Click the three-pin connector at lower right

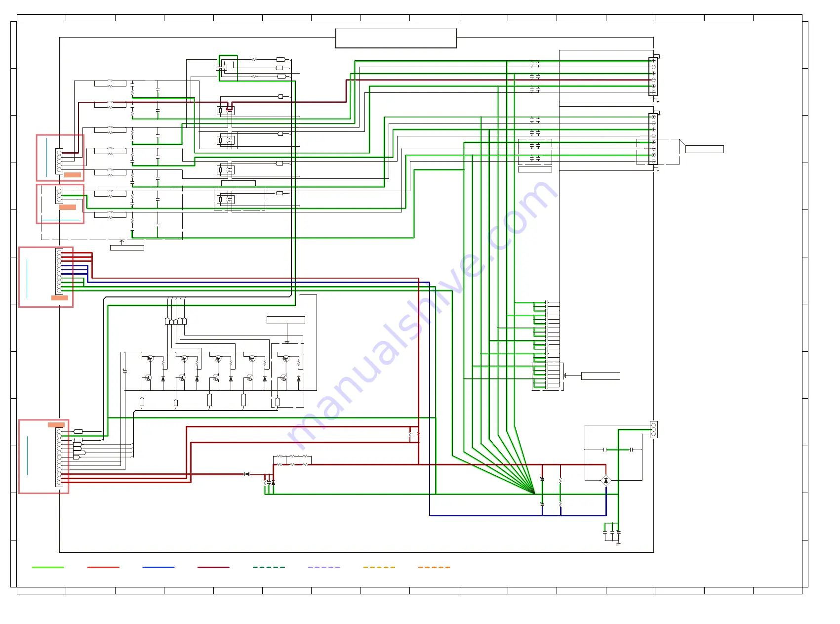(x=654, y=430)
